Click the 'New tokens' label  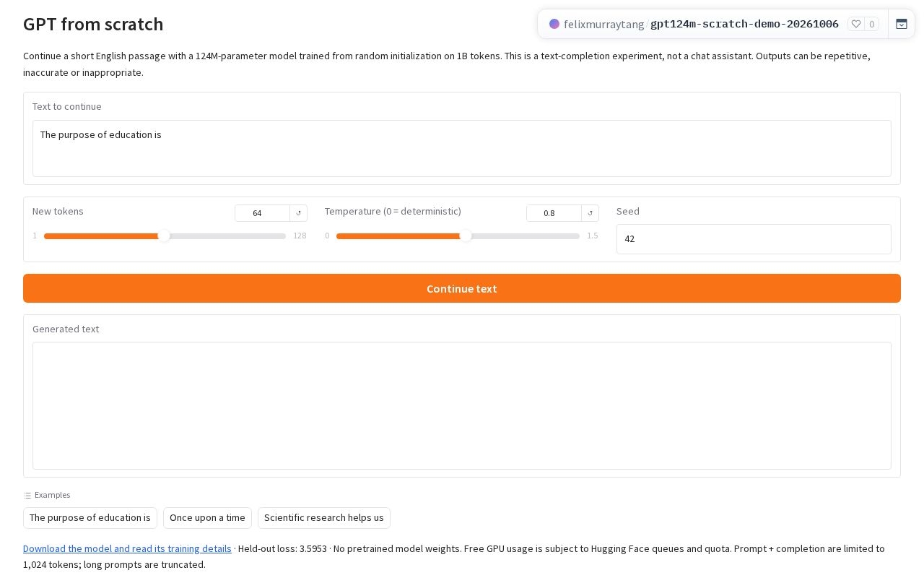pos(58,211)
